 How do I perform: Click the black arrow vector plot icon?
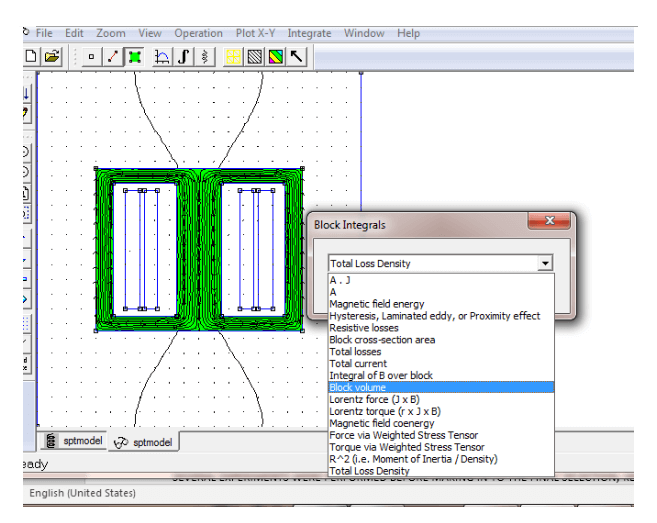(297, 57)
